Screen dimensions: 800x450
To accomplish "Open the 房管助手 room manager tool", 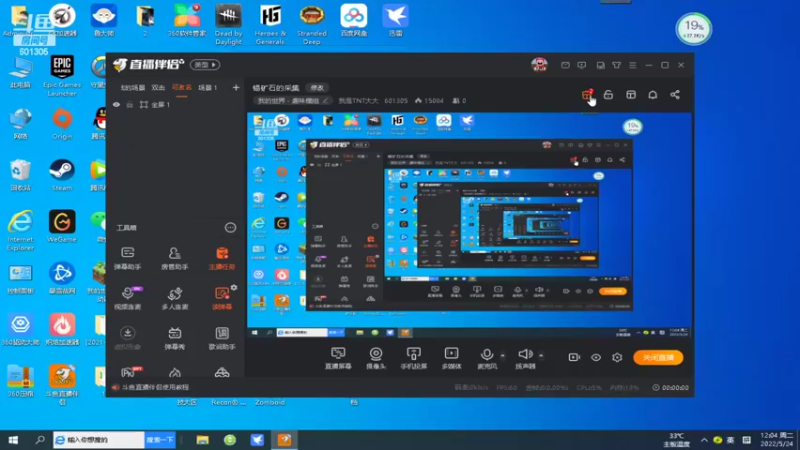I will tap(174, 258).
